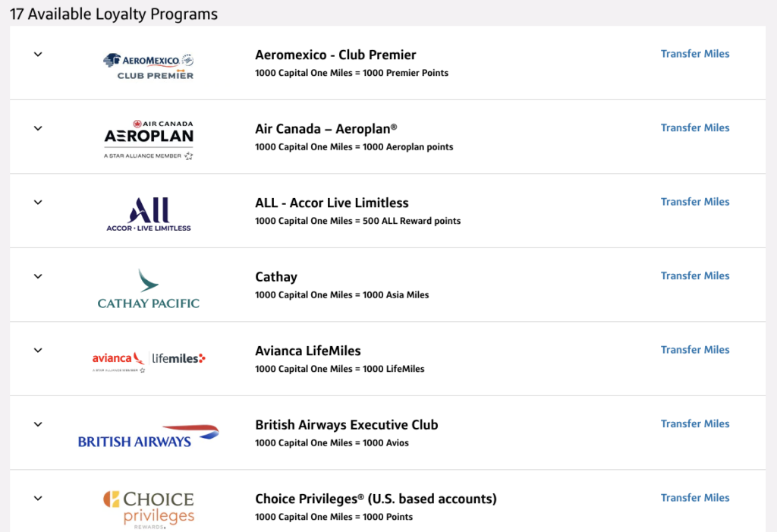
Task: Select the Avianca LifeMiles program title
Action: coord(308,351)
